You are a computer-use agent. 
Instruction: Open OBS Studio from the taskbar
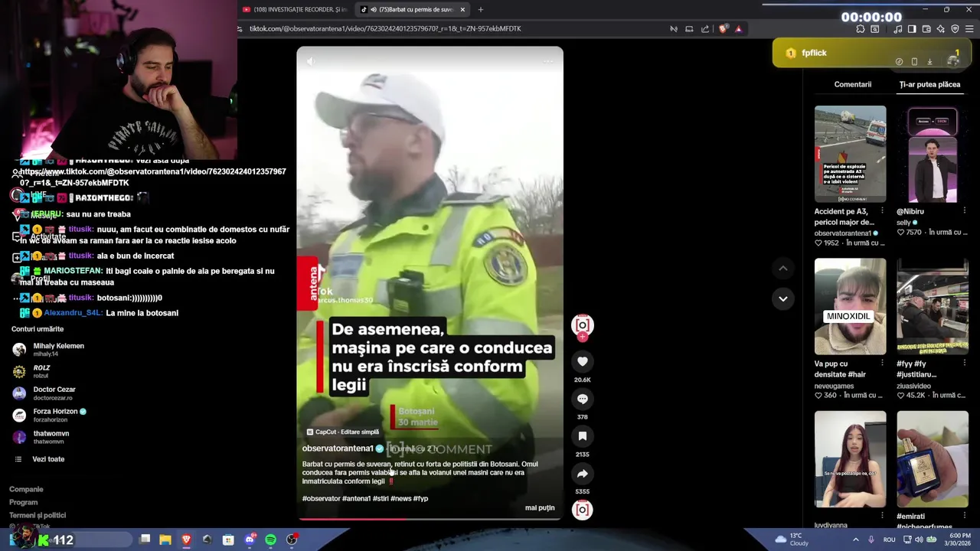(x=292, y=540)
